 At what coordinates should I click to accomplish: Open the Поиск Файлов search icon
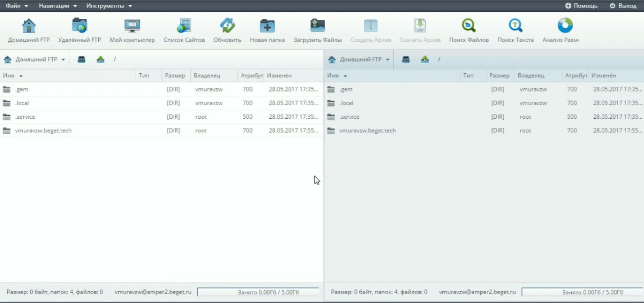pos(469,26)
